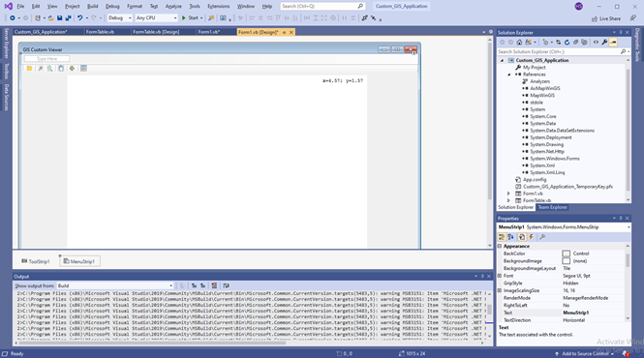Click the Live Share button
Viewport: 644px width, 358px height.
click(x=606, y=18)
